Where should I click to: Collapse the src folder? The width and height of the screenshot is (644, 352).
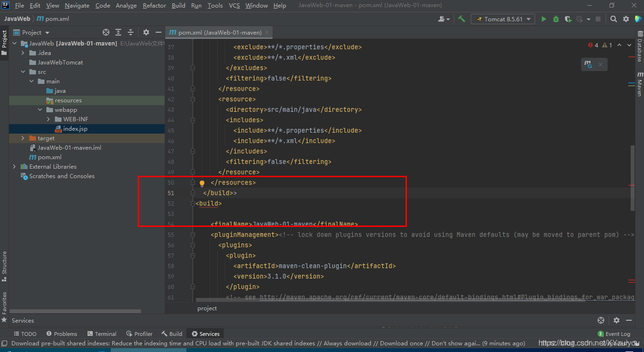pyautogui.click(x=23, y=72)
